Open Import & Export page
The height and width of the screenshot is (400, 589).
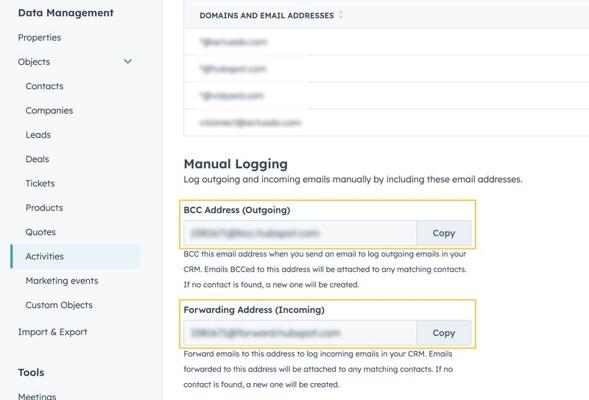[x=53, y=332]
